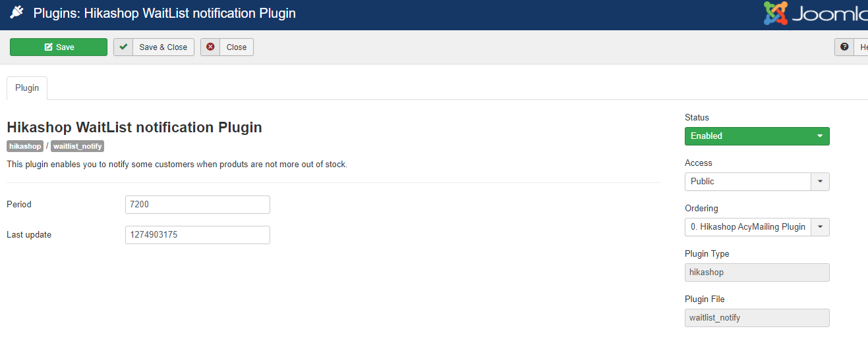Click the Save & Close text label
Viewport: 868px width, 362px height.
163,47
